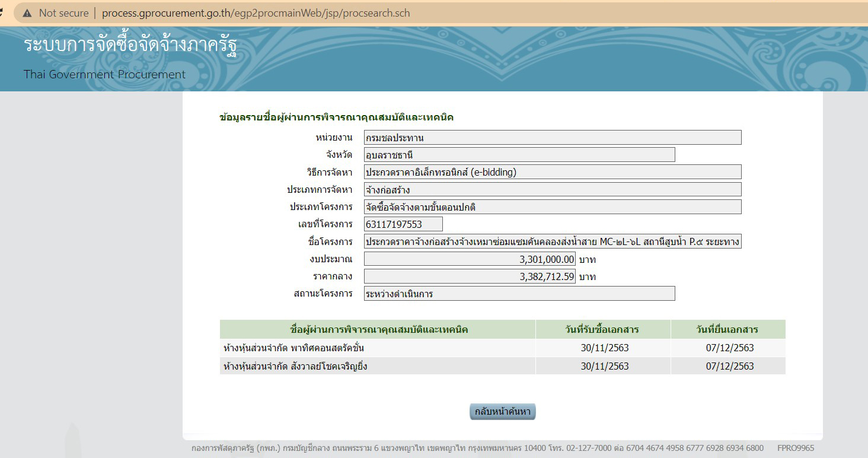Click the Thai Government Procurement subtitle
This screenshot has width=868, height=458.
pyautogui.click(x=104, y=75)
